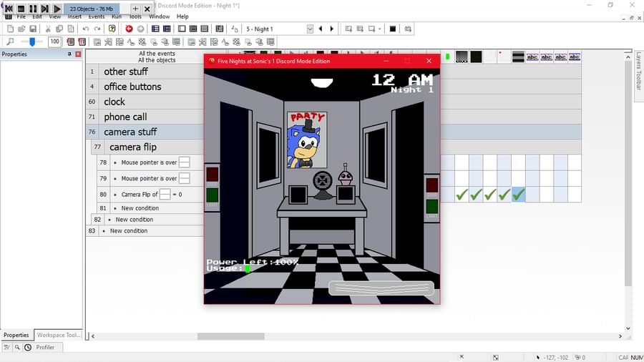Click line 80 checkmark under the red-dot object

[504, 195]
